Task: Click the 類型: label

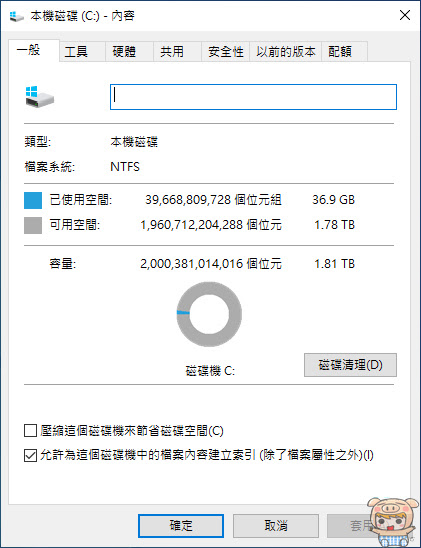Action: pos(38,142)
